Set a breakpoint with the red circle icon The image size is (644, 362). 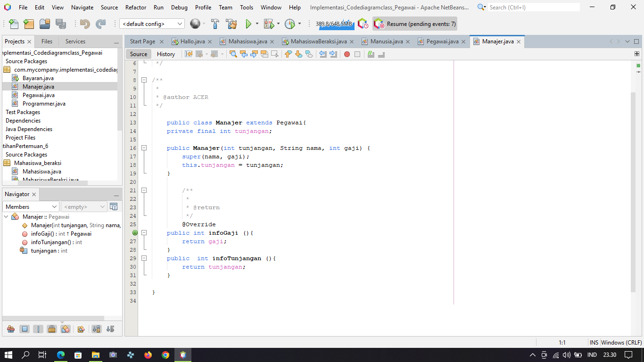[x=347, y=54]
